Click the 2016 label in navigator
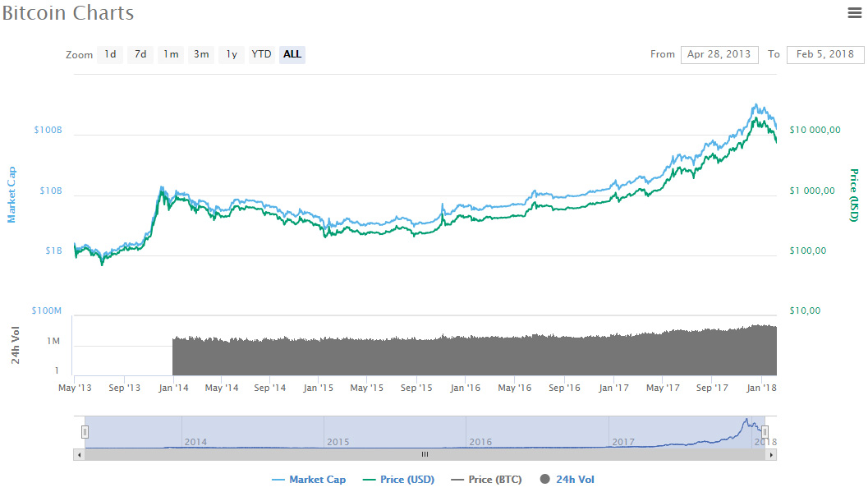868x492 pixels. point(480,442)
